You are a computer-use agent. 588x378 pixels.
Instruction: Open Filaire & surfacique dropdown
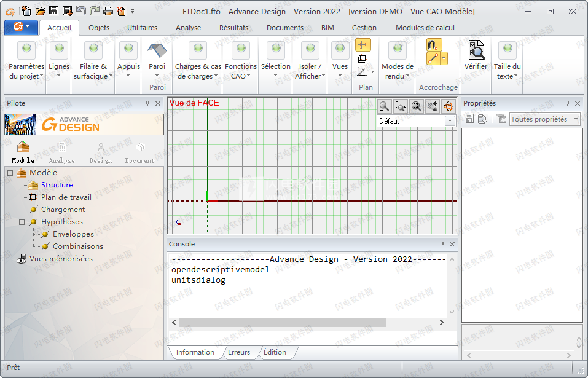coord(93,61)
